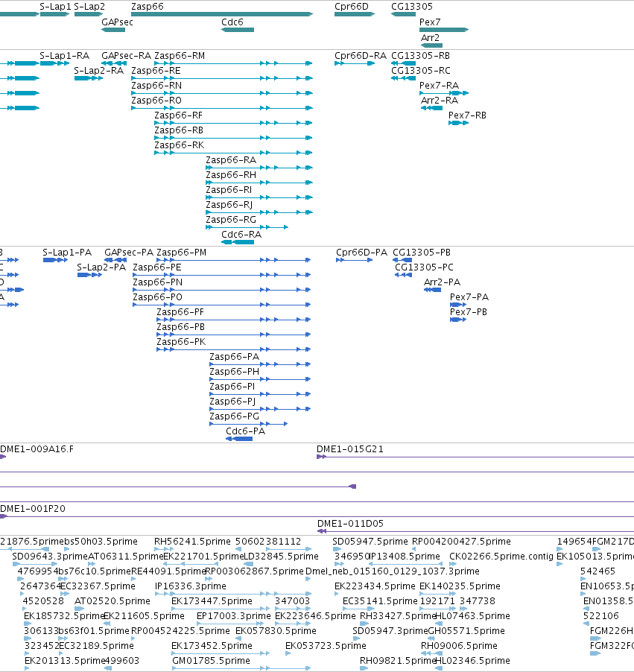This screenshot has width=634, height=672.
Task: Click protein GAPsec-PA
Action: click(129, 253)
